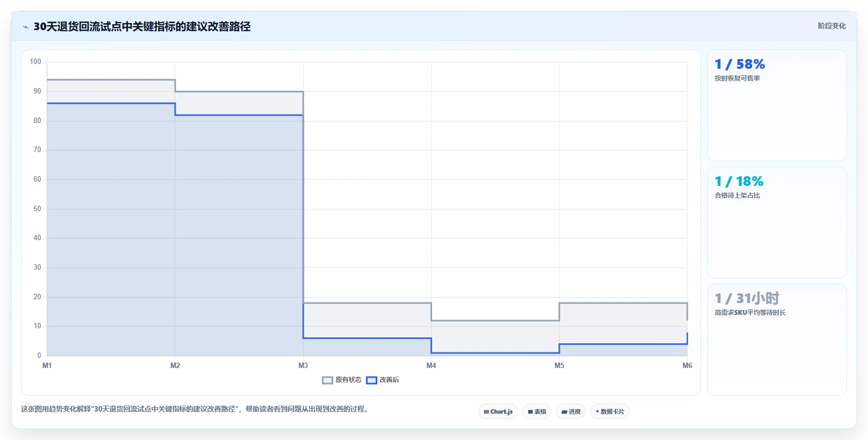Toggle the 改善后 legend entry
Screen dimensions: 868x440
[x=383, y=380]
